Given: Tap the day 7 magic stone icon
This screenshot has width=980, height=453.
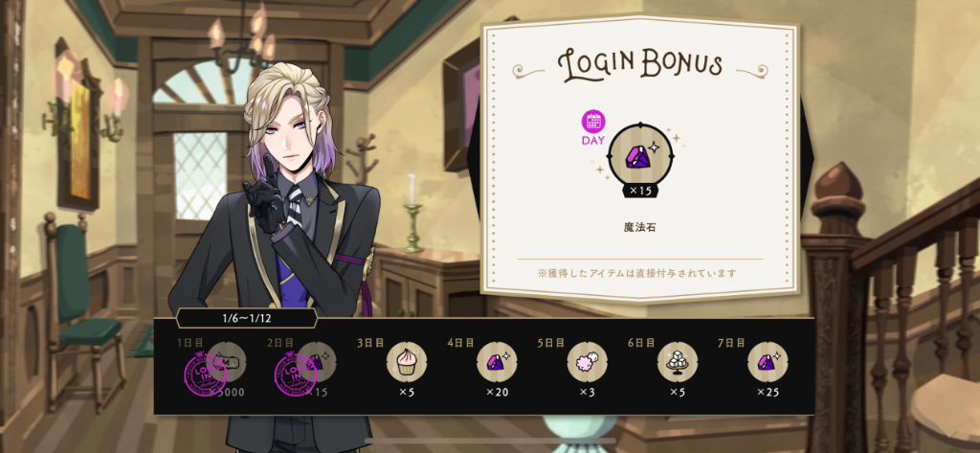Looking at the screenshot, I should pyautogui.click(x=768, y=362).
